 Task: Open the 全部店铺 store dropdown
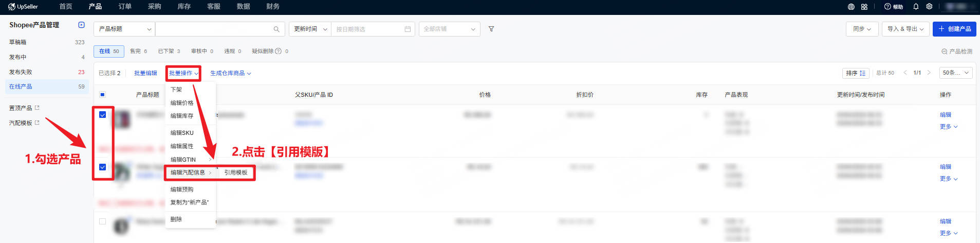[x=450, y=29]
